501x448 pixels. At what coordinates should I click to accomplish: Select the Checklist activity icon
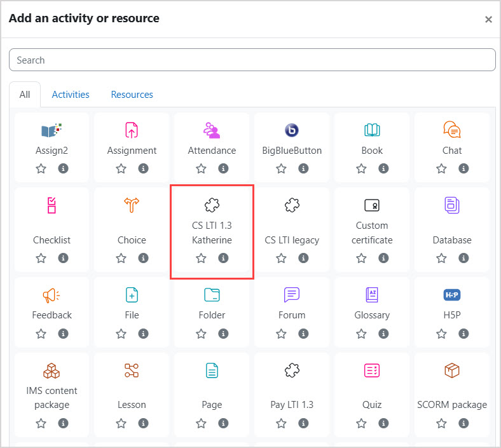[51, 205]
